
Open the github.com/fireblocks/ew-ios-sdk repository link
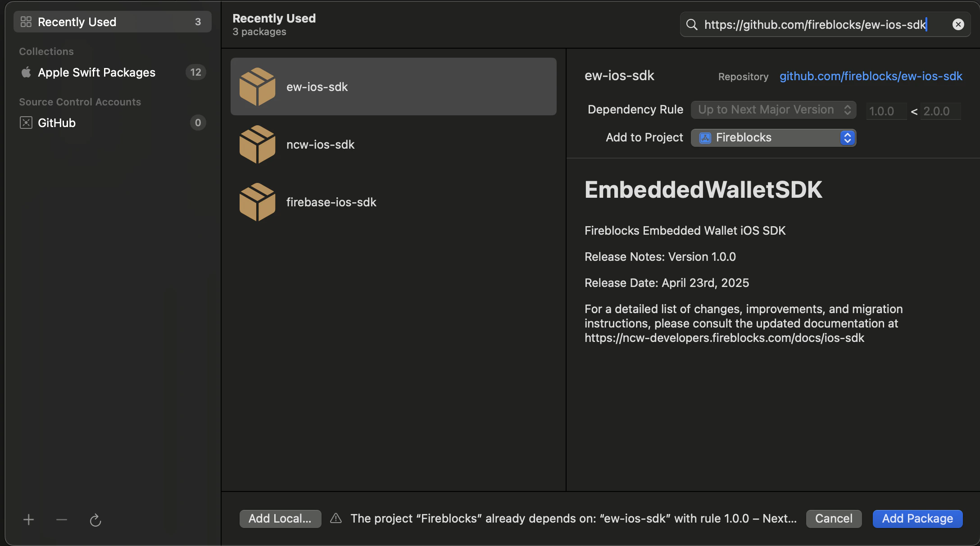pyautogui.click(x=871, y=76)
